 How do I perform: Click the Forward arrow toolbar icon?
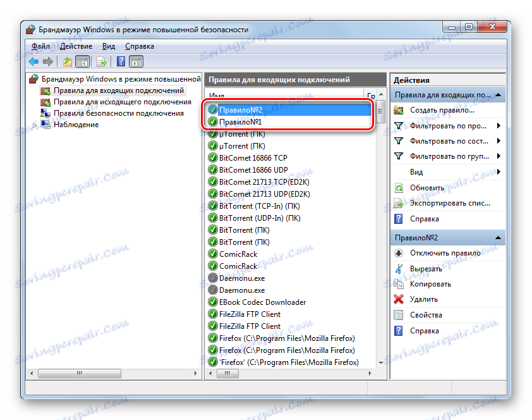(48, 62)
